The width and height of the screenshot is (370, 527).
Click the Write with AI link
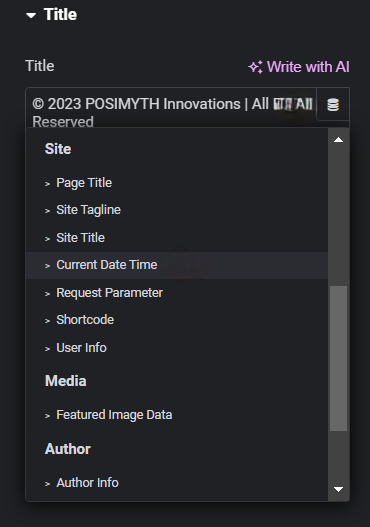point(299,67)
